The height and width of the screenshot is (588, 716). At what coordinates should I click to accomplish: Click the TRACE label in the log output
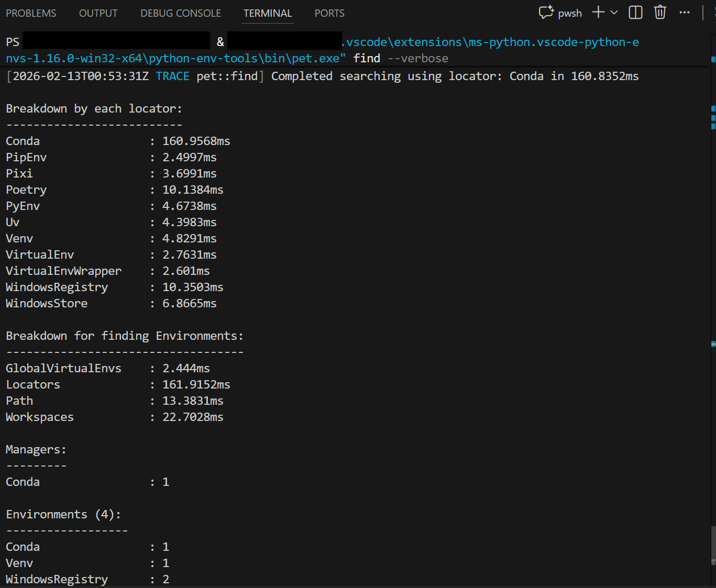click(x=172, y=76)
